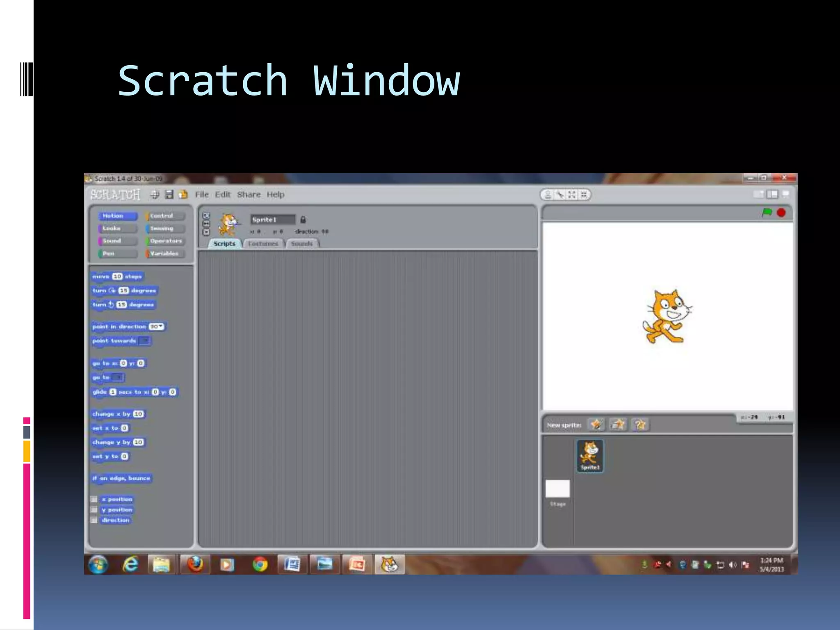Select the delete scissors tool

pos(560,195)
